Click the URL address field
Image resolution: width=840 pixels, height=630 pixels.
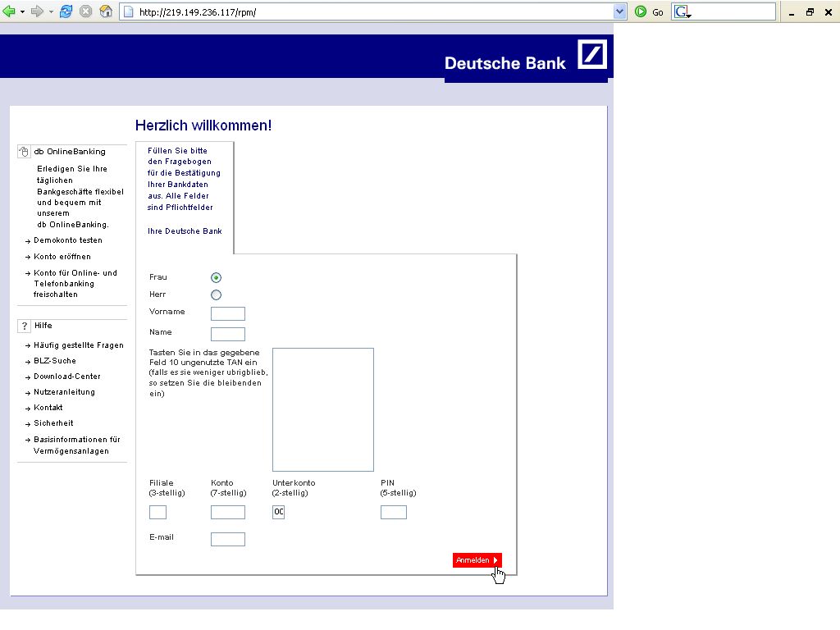(375, 11)
